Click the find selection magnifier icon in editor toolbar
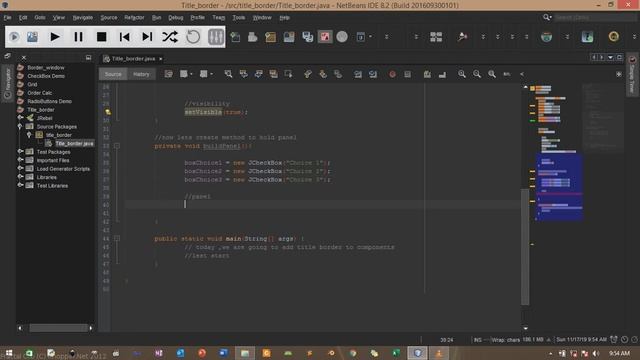 click(228, 74)
